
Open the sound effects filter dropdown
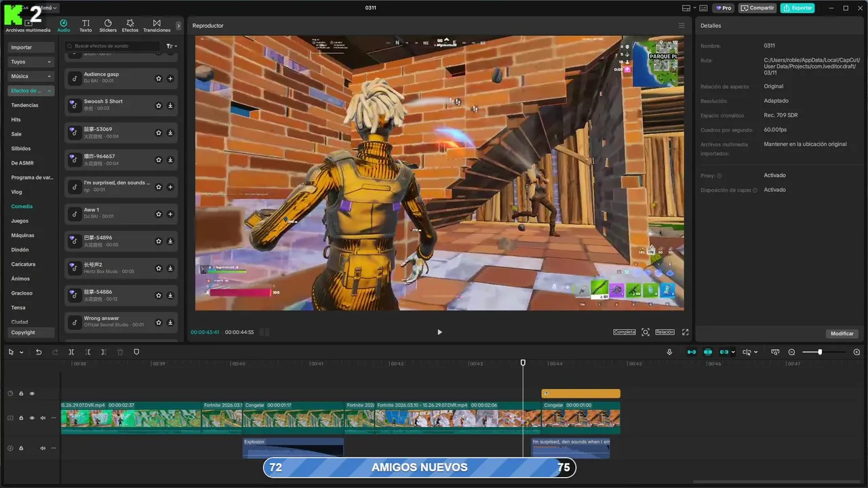click(172, 46)
